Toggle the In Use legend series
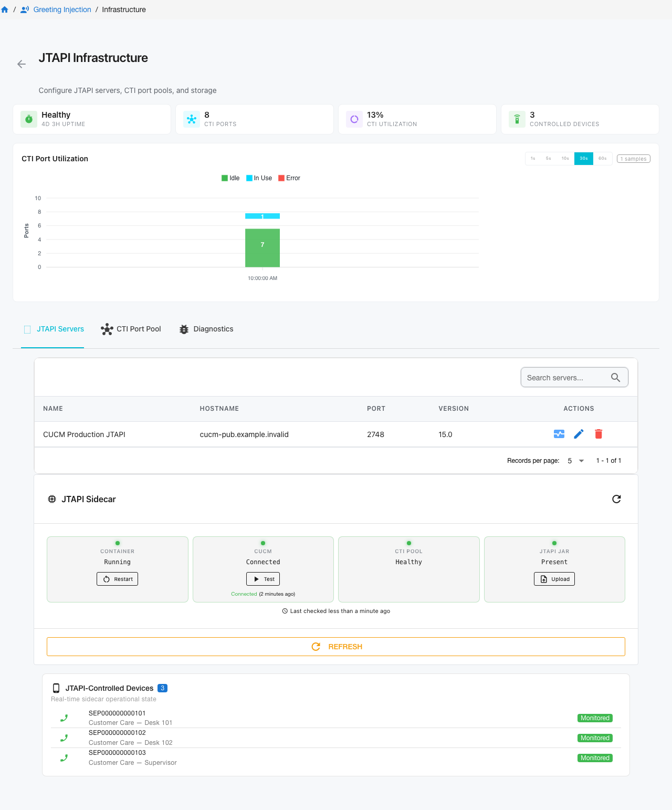The height and width of the screenshot is (810, 672). [x=259, y=178]
